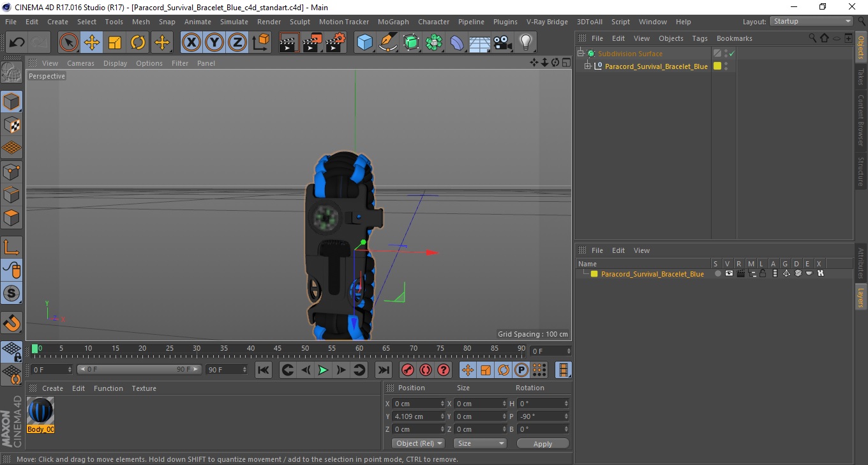Click the Make Editable icon

[11, 72]
